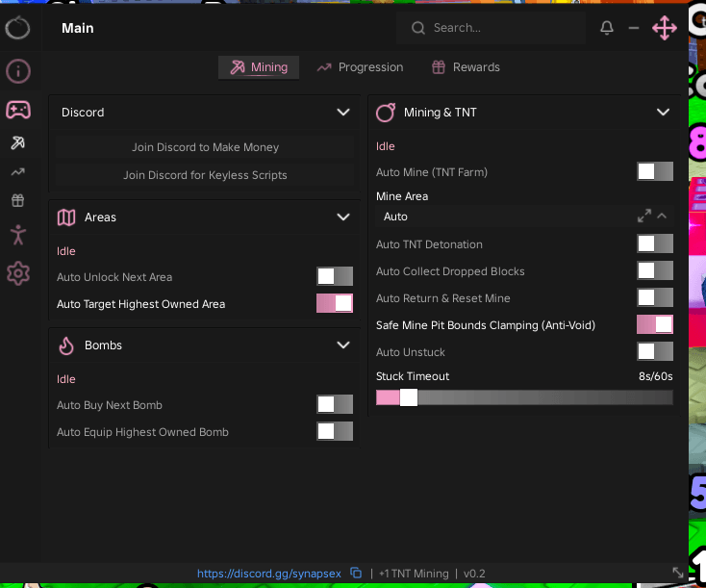Click the +1 TNT Mining footer text
The height and width of the screenshot is (588, 706).
click(414, 574)
